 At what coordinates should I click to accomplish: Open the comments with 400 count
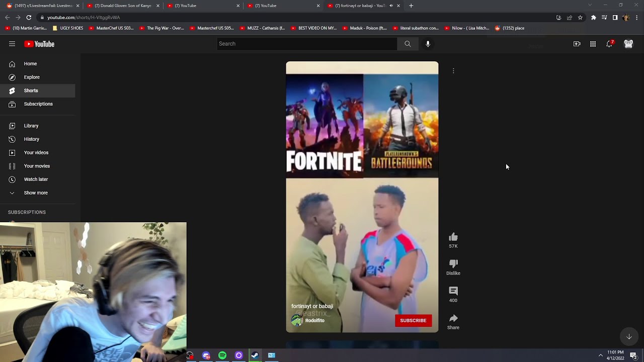pos(453,291)
